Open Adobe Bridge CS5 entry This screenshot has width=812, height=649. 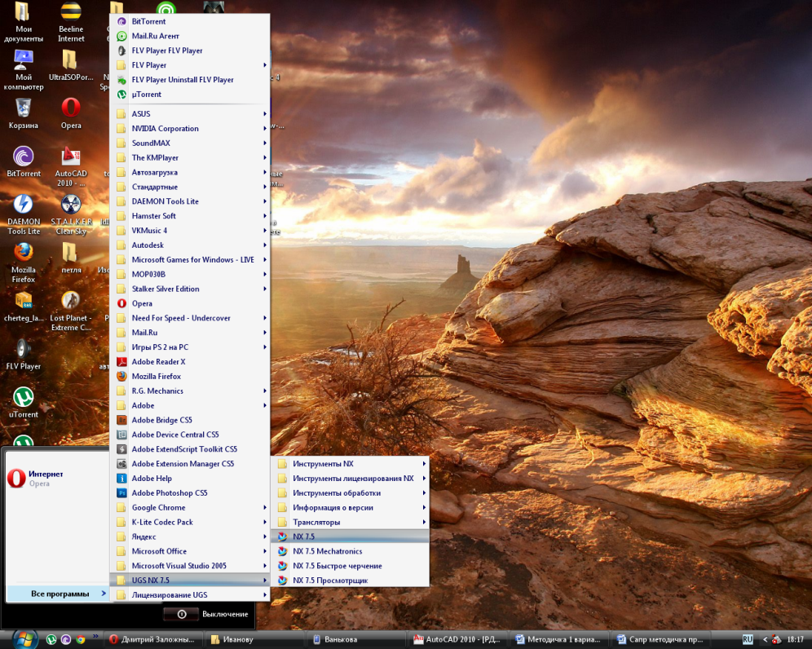[190, 420]
